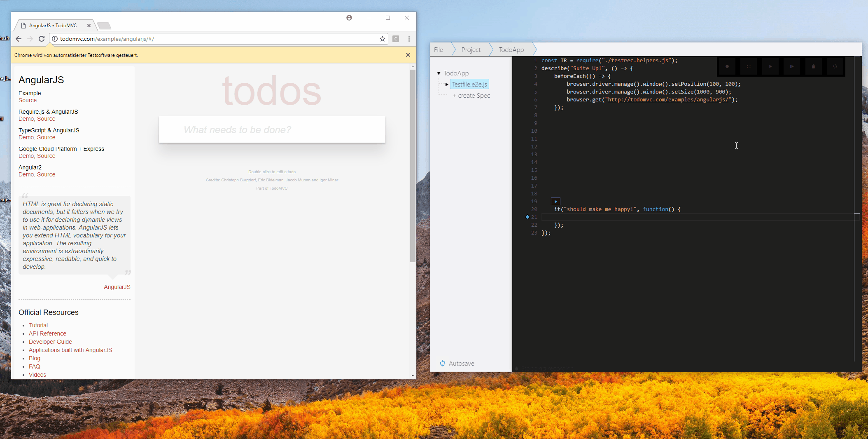Click the page scrollbar up arrow in Chrome
The width and height of the screenshot is (868, 439).
click(413, 66)
